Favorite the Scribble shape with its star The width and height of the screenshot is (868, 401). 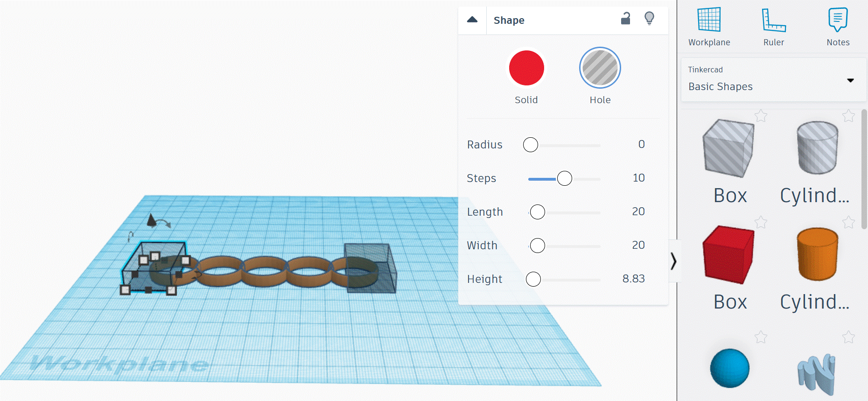(848, 337)
